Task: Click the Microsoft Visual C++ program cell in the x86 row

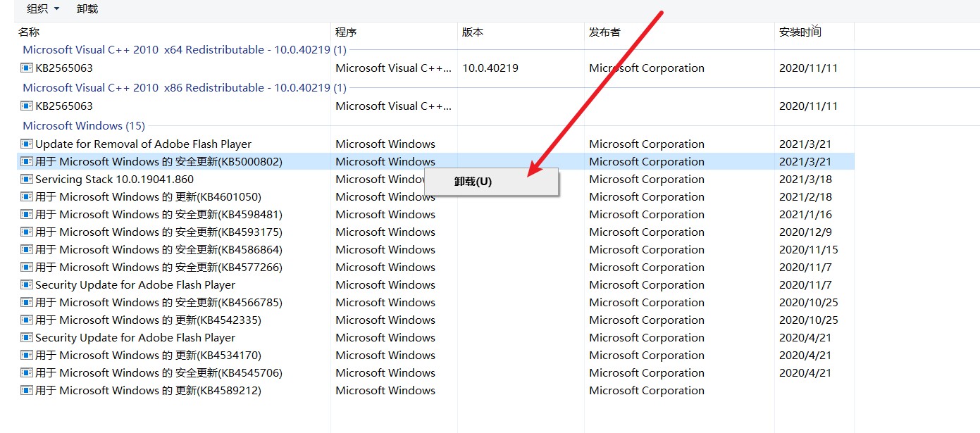Action: [394, 106]
